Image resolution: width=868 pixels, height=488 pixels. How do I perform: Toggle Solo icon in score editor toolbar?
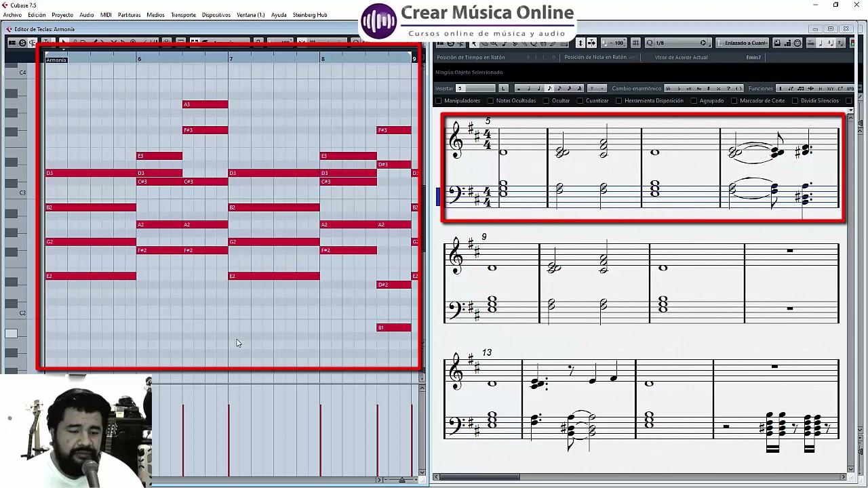[x=450, y=43]
